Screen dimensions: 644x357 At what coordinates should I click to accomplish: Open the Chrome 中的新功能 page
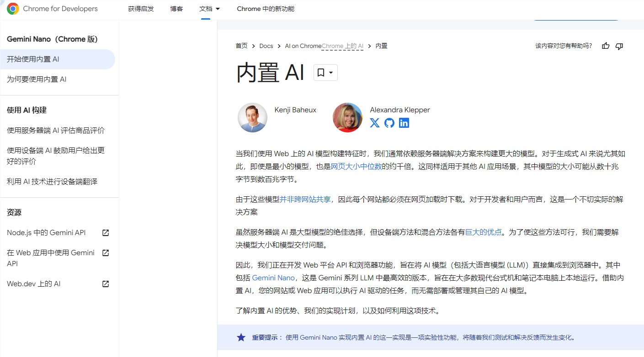coord(266,8)
